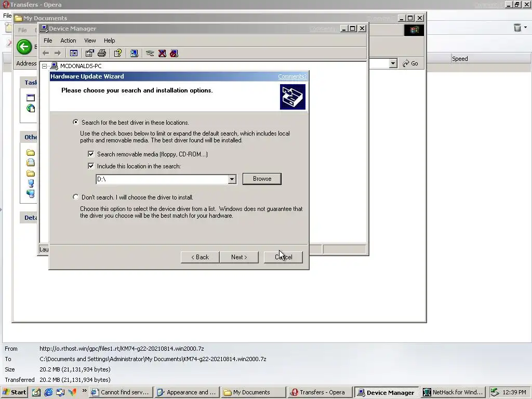Switch to 'Appearance and ...' taskbar button
The image size is (532, 399).
pyautogui.click(x=187, y=392)
